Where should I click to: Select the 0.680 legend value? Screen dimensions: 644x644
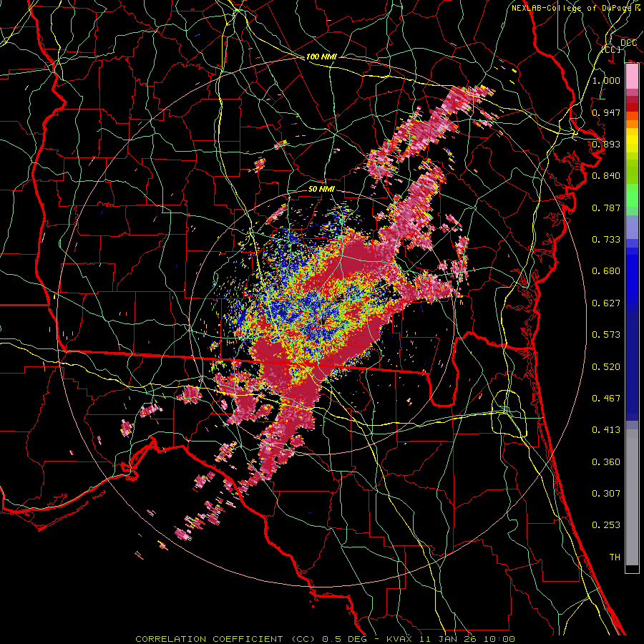pyautogui.click(x=606, y=271)
